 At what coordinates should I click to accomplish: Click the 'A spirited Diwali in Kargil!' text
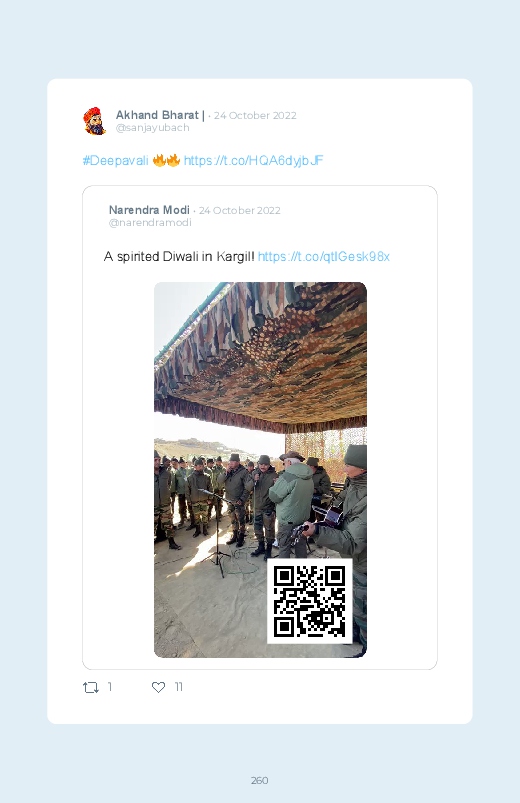(x=179, y=257)
